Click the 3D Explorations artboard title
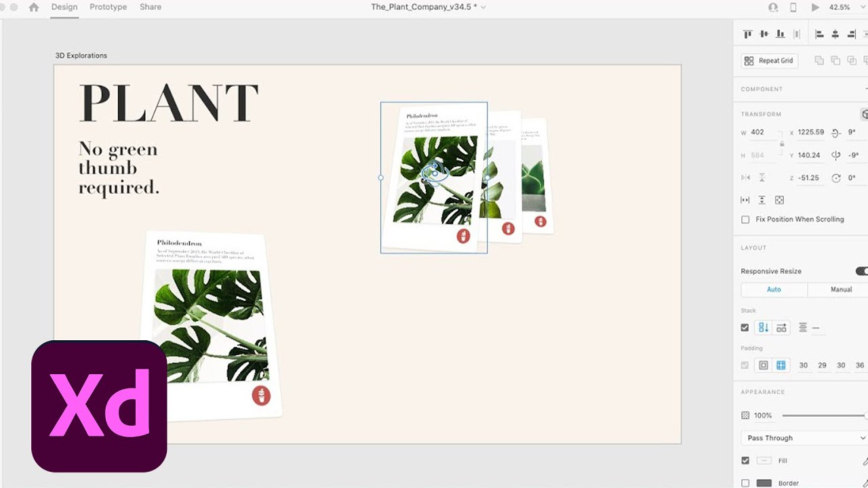The width and height of the screenshot is (868, 488). click(81, 56)
